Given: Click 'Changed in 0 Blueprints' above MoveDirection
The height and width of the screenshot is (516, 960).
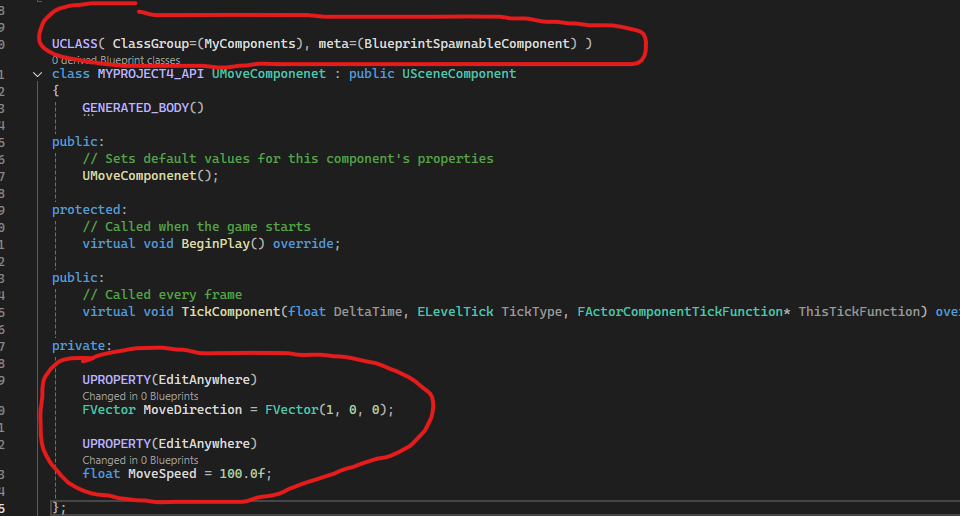Looking at the screenshot, I should click(x=140, y=396).
